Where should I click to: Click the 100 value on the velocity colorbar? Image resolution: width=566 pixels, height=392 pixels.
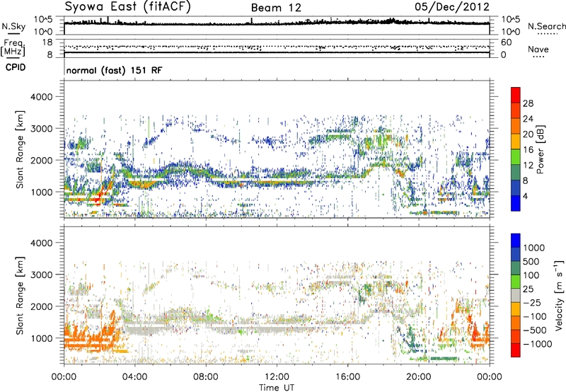[533, 275]
